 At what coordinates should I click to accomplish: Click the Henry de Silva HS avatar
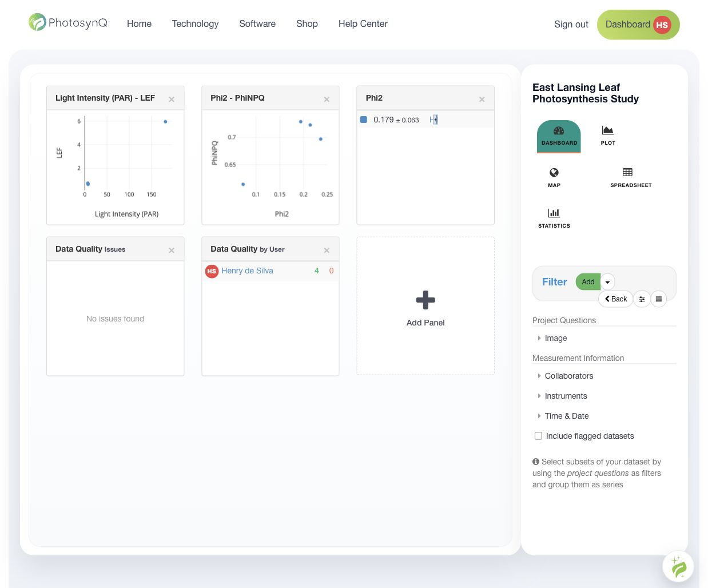tap(212, 271)
